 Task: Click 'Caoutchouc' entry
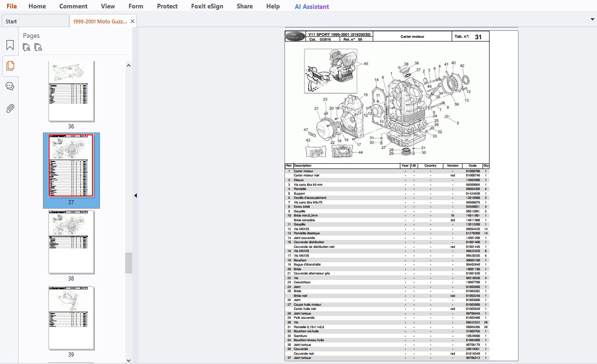click(302, 282)
